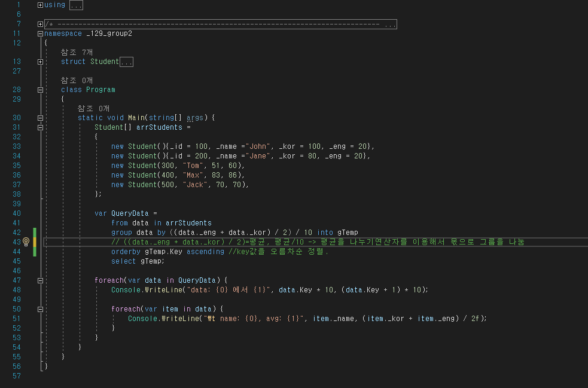The width and height of the screenshot is (588, 388).
Task: Collapse the namespace _129_group2 block
Action: [x=40, y=33]
